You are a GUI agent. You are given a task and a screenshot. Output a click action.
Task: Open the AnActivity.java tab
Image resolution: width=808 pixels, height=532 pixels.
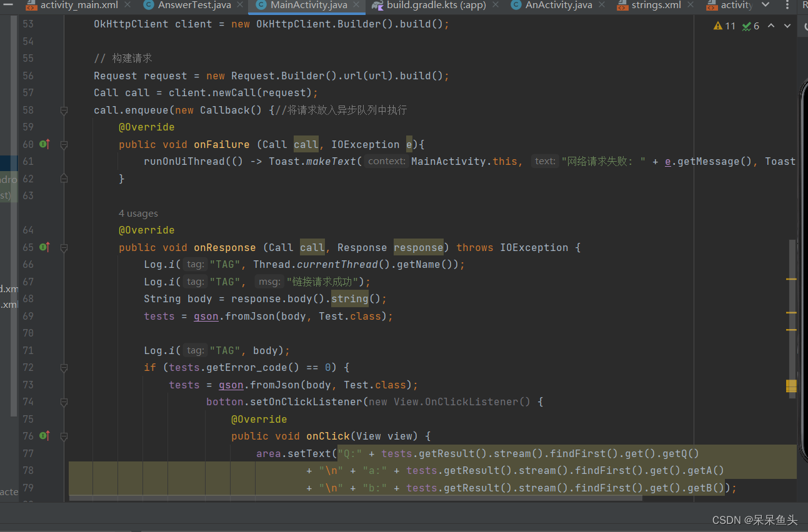tap(559, 5)
